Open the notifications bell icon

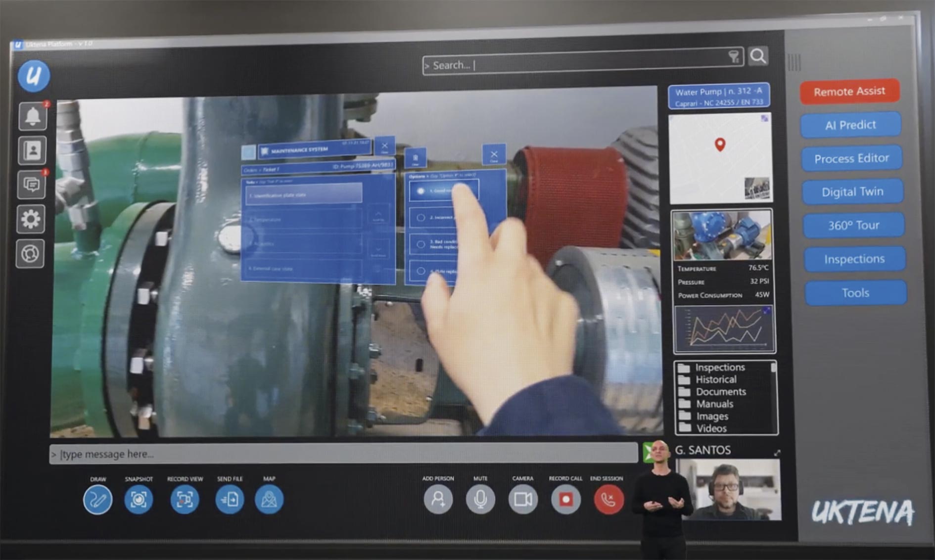point(33,116)
